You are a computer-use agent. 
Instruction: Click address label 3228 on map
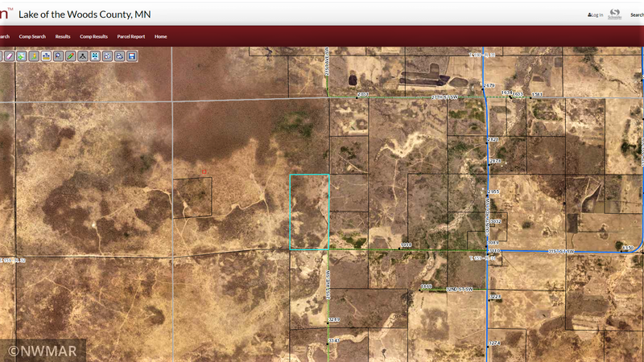[495, 296]
